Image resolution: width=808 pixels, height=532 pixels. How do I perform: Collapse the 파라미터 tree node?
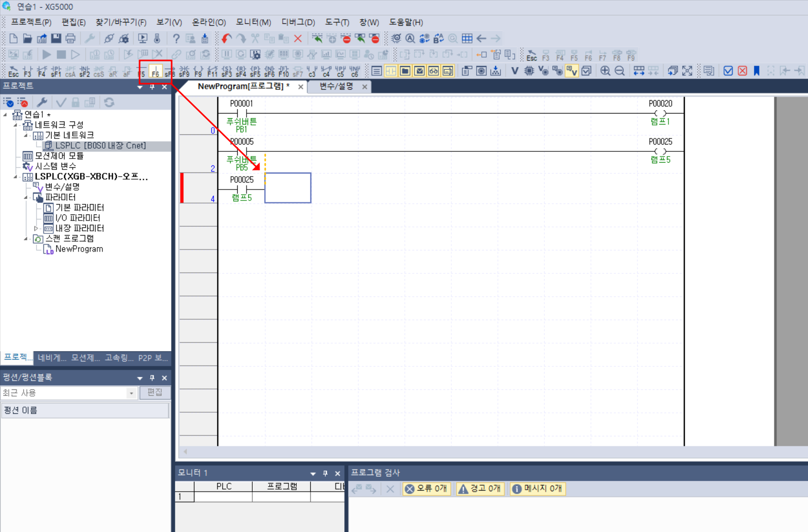26,197
